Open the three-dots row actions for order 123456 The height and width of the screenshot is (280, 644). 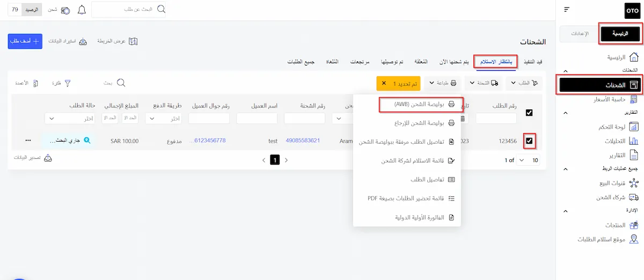click(x=28, y=141)
